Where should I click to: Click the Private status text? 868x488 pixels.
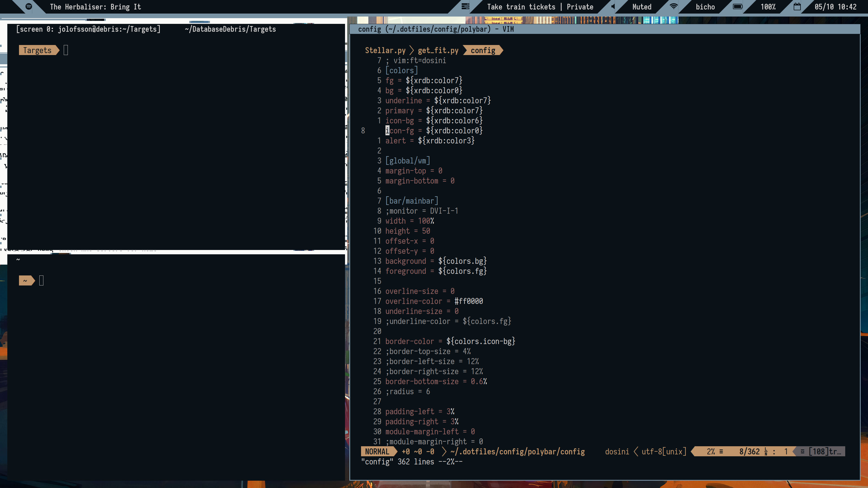pyautogui.click(x=580, y=7)
